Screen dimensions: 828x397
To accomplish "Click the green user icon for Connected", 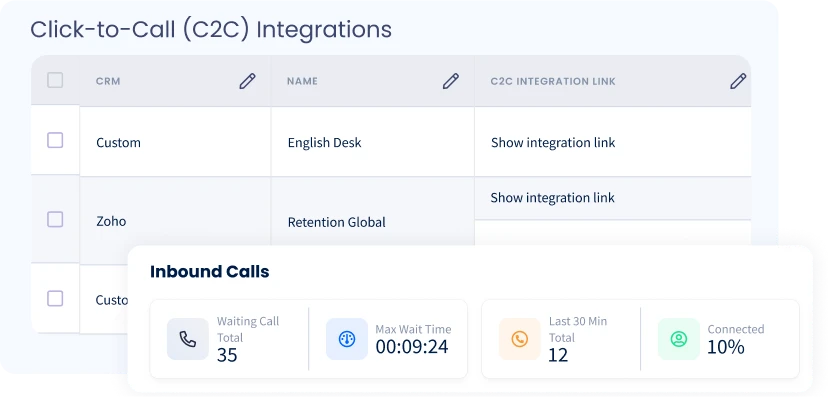I will [x=679, y=339].
